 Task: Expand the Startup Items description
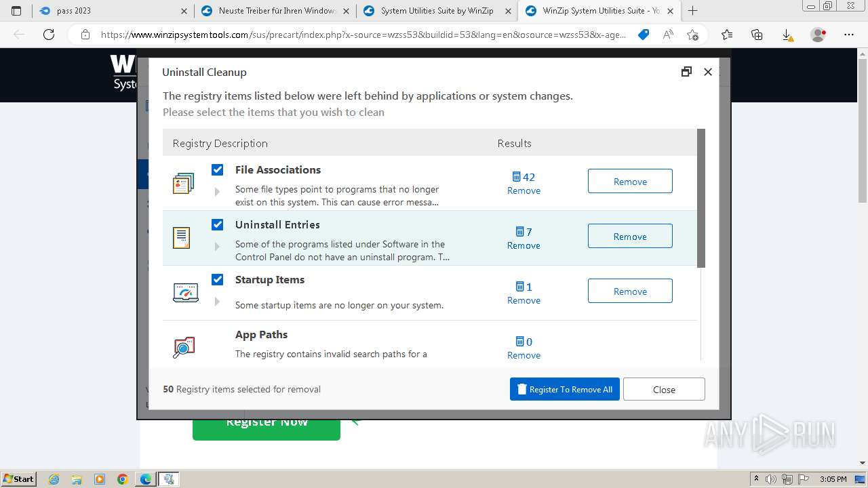[x=217, y=302]
